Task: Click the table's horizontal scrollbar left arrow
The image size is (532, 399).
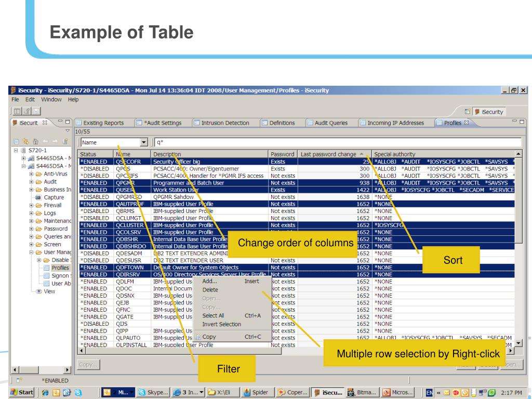Action: (x=82, y=351)
